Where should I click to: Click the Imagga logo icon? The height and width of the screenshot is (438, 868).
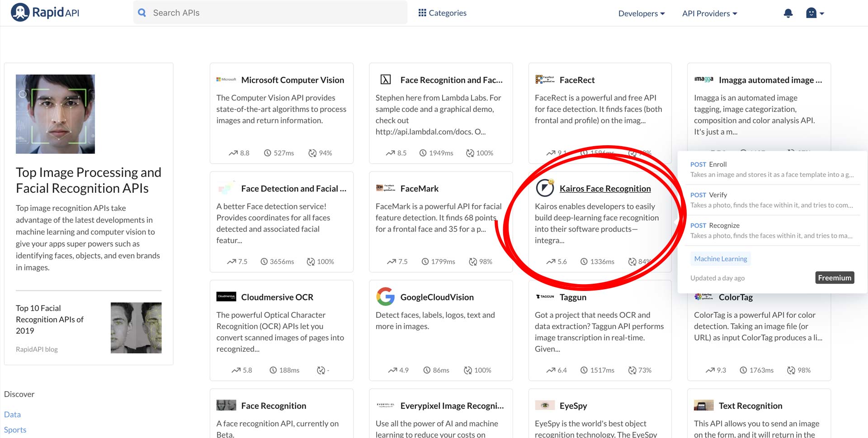(704, 79)
